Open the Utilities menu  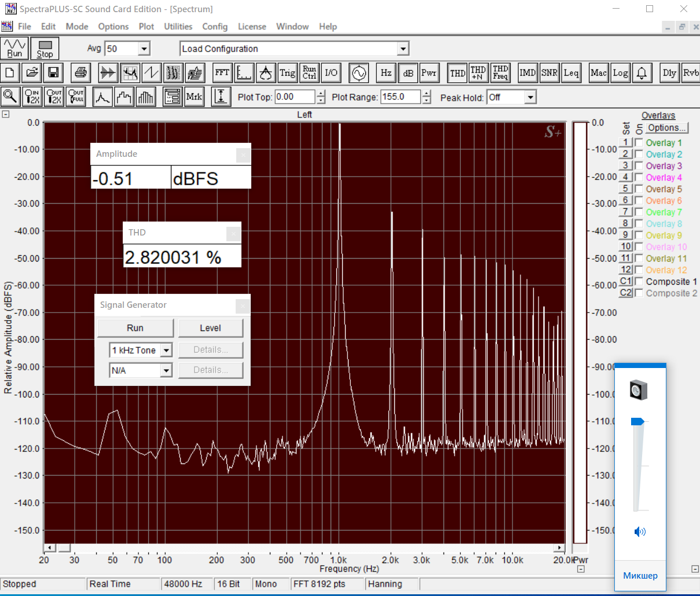pyautogui.click(x=178, y=27)
